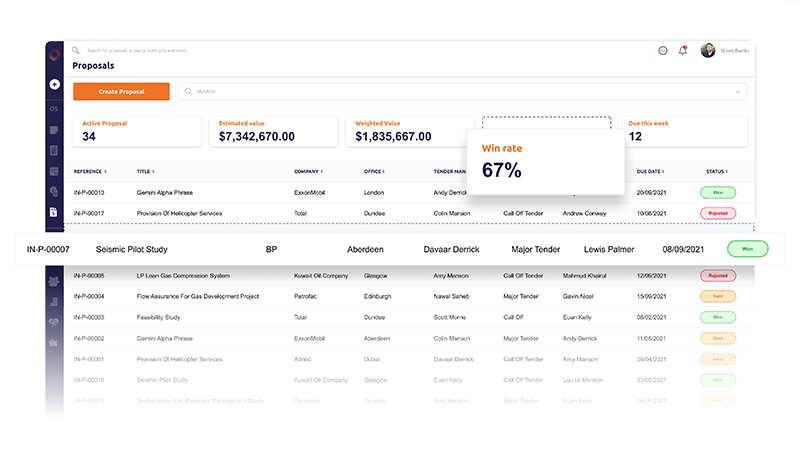Open reference IN-P-00001
800x450 pixels.
(89, 359)
